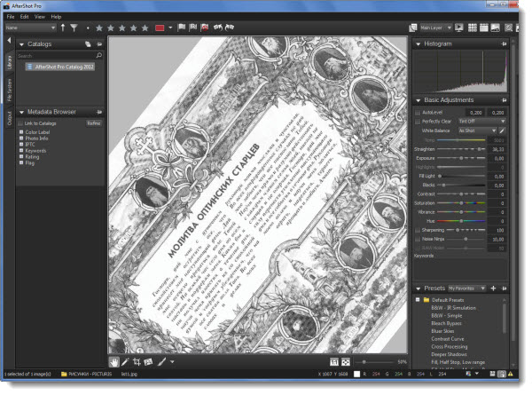The width and height of the screenshot is (532, 395).
Task: Expand Color Label metadata node
Action: (21, 132)
